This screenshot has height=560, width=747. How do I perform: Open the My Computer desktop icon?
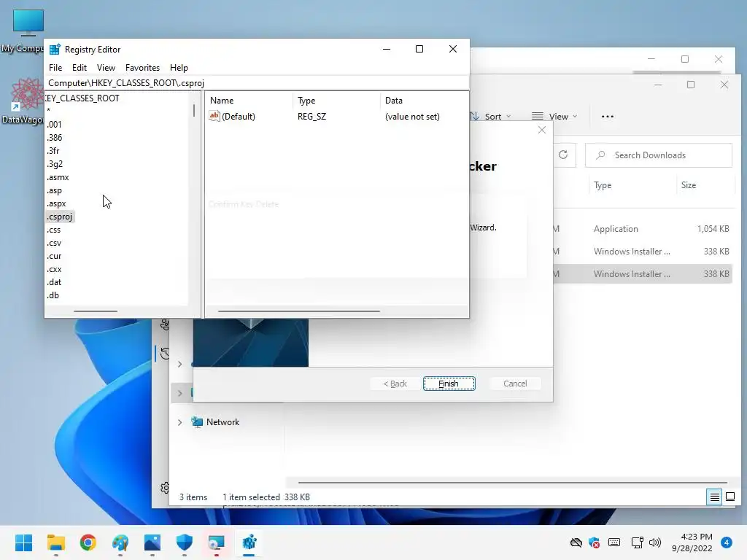[x=27, y=31]
